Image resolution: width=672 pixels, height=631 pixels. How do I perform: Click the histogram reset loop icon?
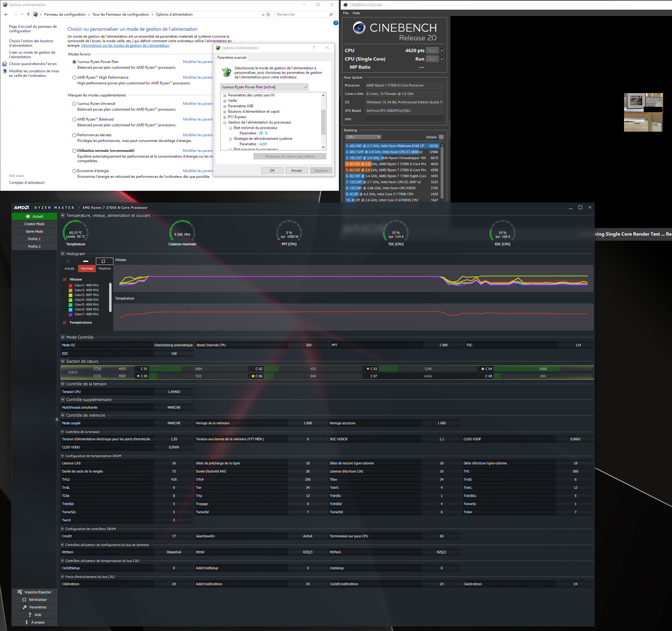103,261
